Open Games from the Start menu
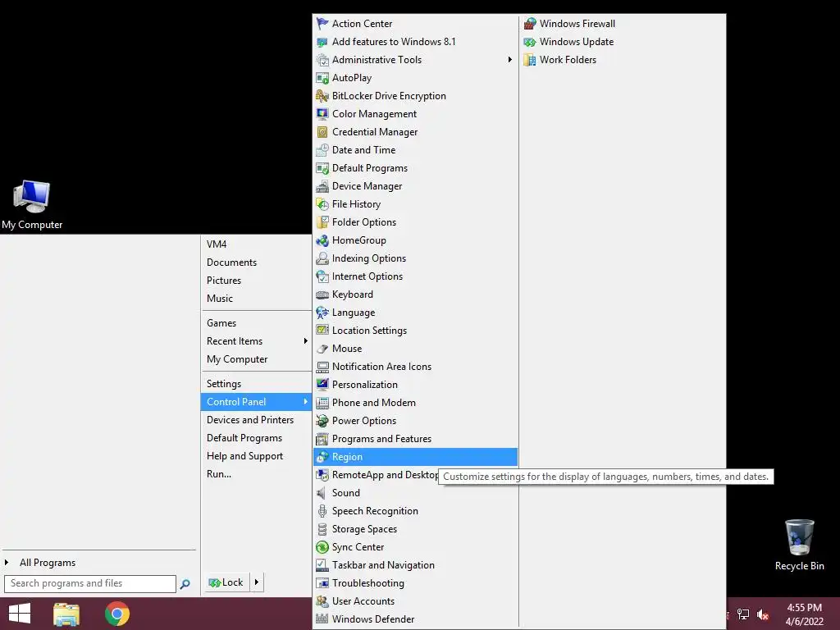Viewport: 840px width, 630px height. tap(256, 323)
